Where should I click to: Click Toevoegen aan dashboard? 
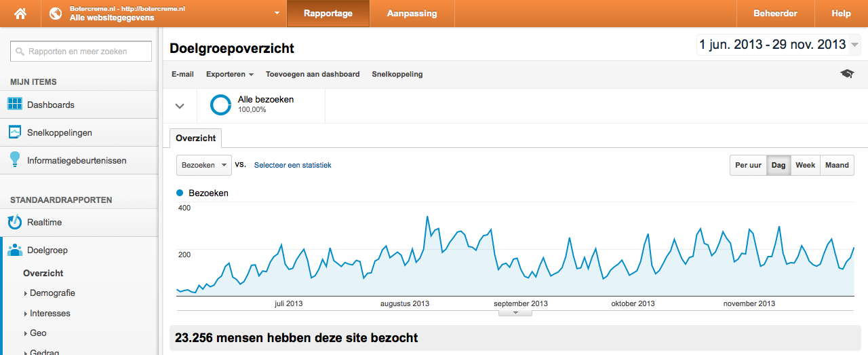click(x=313, y=74)
